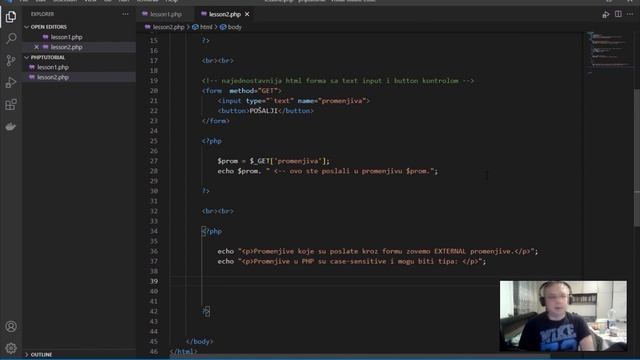This screenshot has height=360, width=640.
Task: Click the echo EXTERNAL promenjive line
Action: coord(378,251)
